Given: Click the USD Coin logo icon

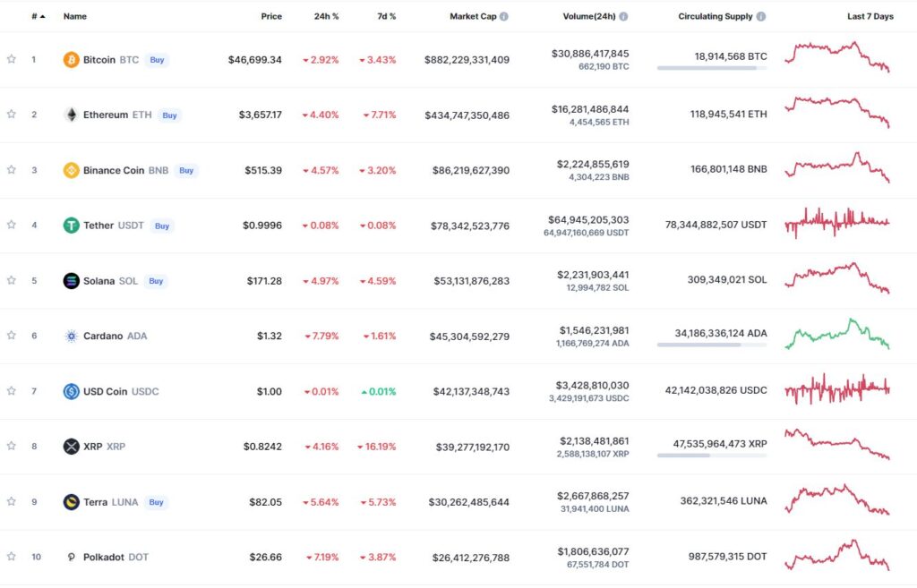Looking at the screenshot, I should (72, 391).
